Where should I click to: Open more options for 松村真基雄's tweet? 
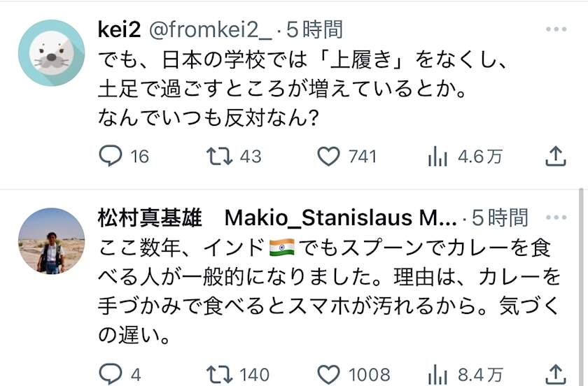[x=556, y=217]
